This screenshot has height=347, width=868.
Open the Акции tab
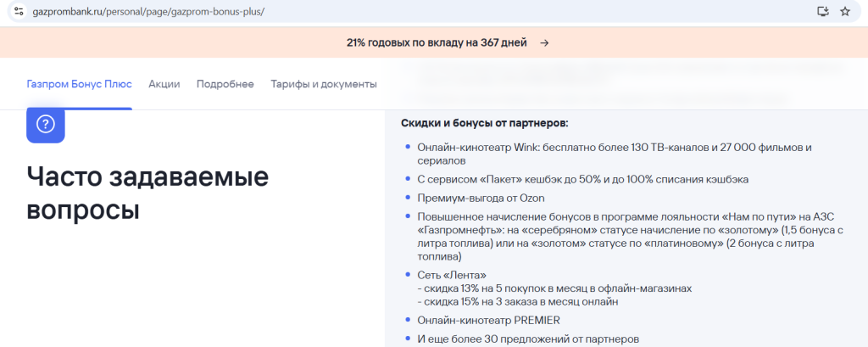coord(164,84)
